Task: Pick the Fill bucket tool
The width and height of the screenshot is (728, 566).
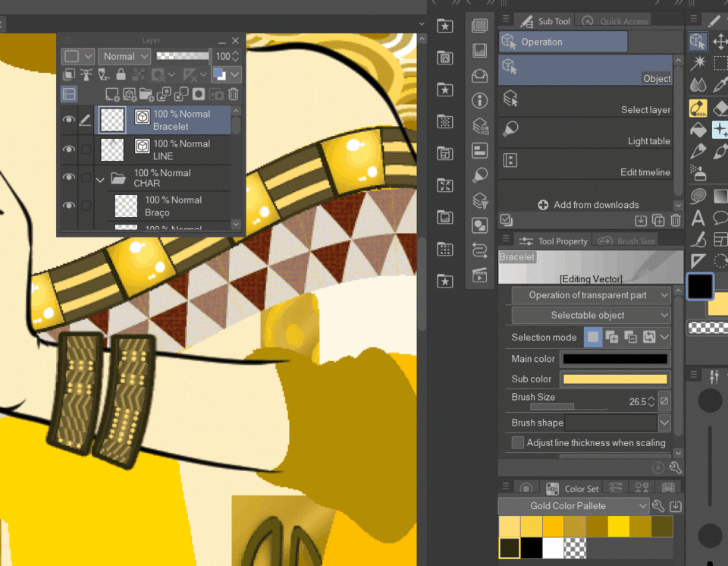Action: click(x=698, y=130)
